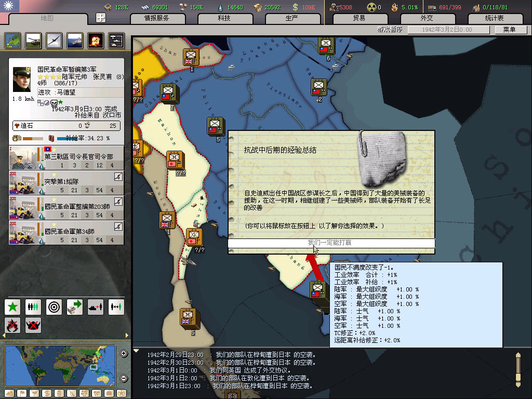532x399 pixels.
Task: Click the right yellow arrow under the orders
Action: (x=127, y=336)
